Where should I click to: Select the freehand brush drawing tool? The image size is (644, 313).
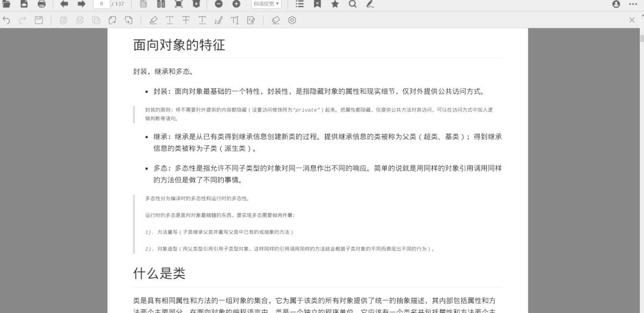pyautogui.click(x=218, y=20)
